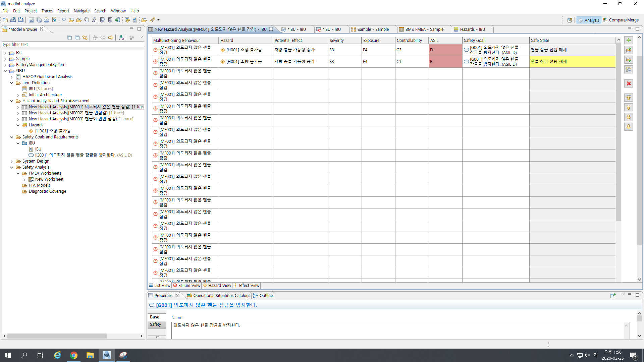Click the green plus add row button
644x362 pixels.
629,40
